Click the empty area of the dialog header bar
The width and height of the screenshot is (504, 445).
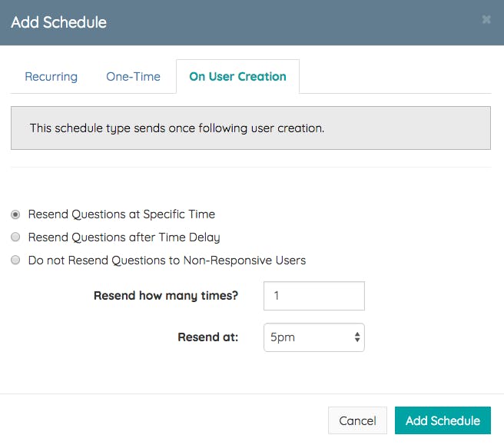(292, 22)
